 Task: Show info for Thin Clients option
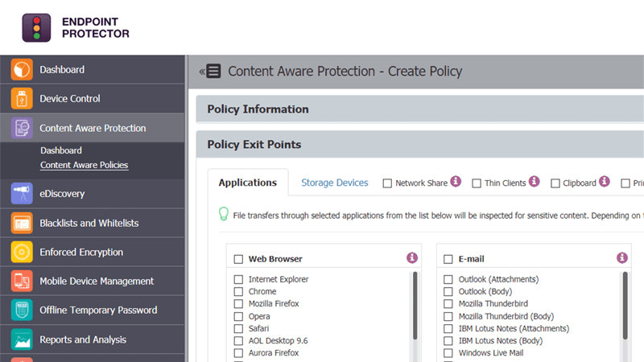click(534, 181)
